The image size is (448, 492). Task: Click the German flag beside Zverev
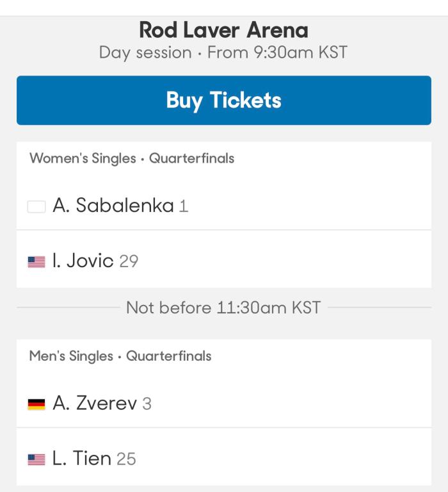click(x=36, y=405)
